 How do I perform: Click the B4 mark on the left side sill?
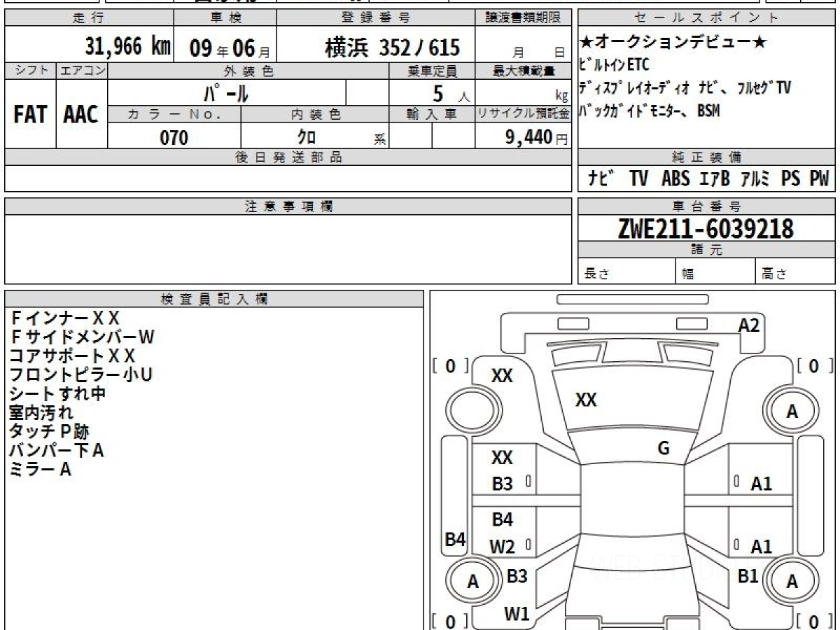(x=455, y=539)
